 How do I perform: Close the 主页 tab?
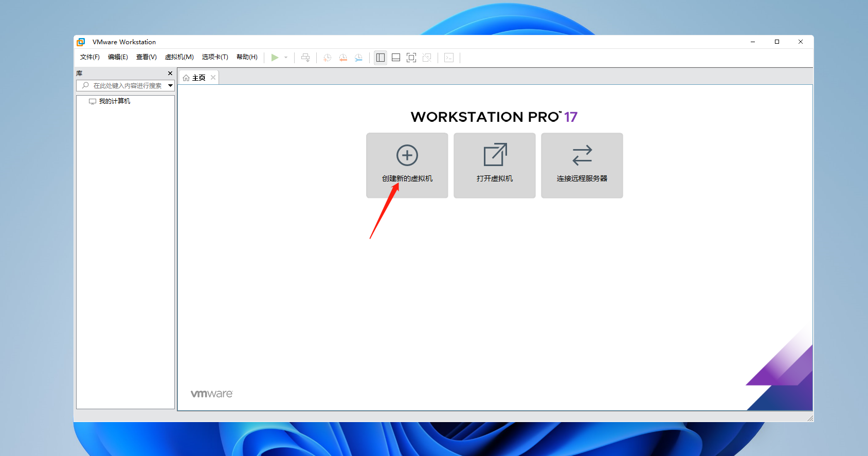[213, 78]
